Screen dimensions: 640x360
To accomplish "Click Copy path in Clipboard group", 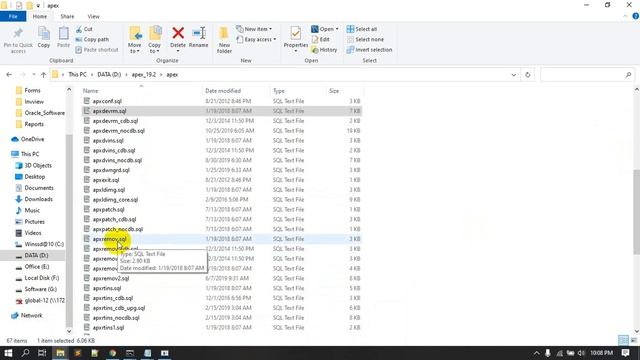I will click(92, 40).
